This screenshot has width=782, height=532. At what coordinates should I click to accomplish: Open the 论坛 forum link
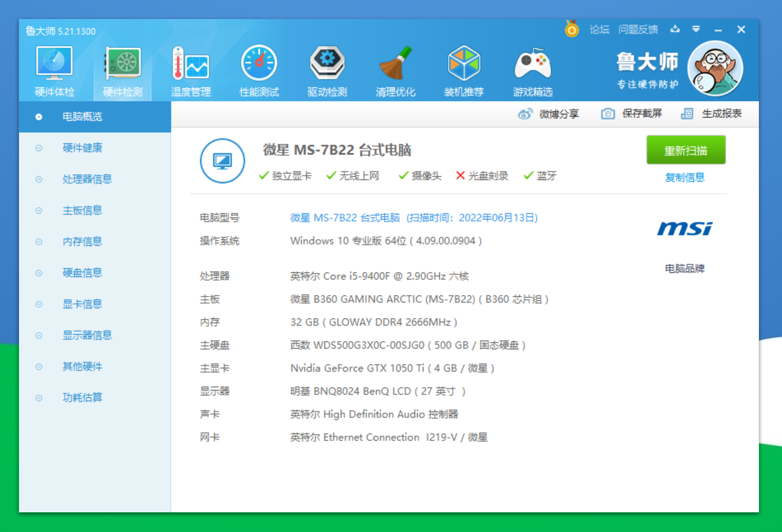pos(599,30)
